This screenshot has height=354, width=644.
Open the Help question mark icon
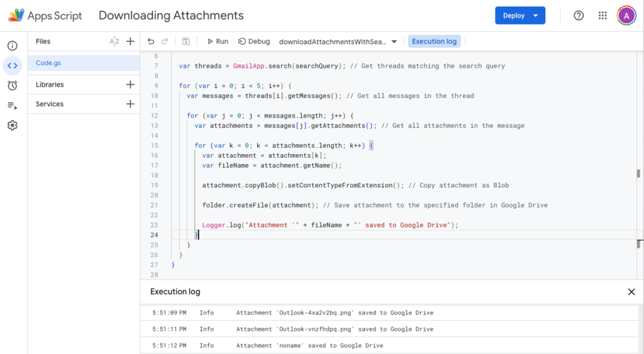tap(579, 16)
